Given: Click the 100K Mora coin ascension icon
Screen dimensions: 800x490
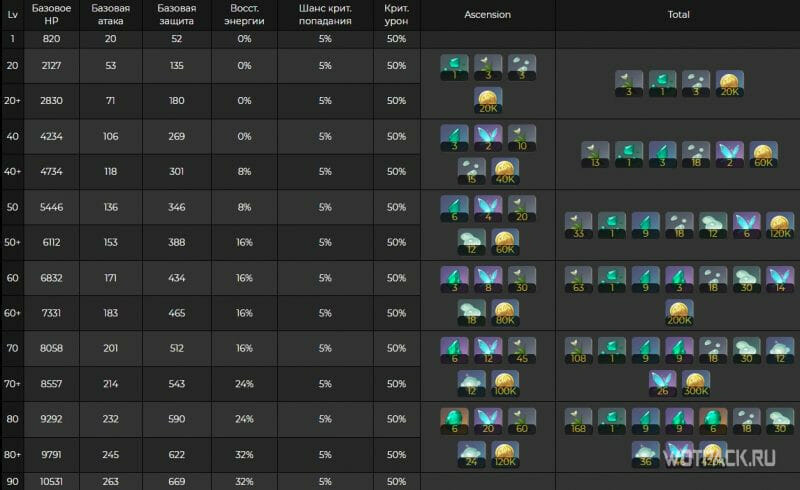Looking at the screenshot, I should click(505, 383).
